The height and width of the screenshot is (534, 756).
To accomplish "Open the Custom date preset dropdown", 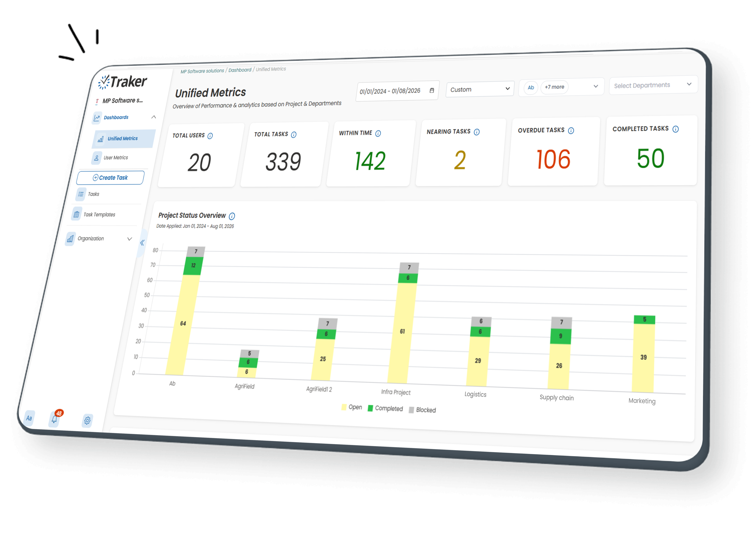I will [x=479, y=89].
